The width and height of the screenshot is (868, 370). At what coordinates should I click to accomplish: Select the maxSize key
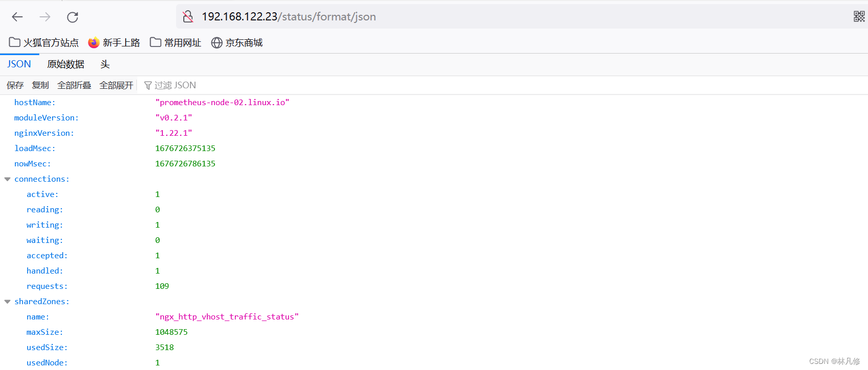45,332
